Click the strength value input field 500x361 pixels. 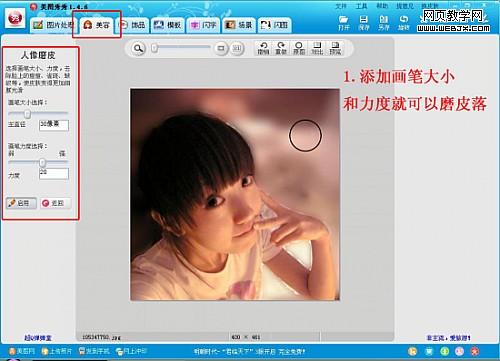tap(54, 174)
